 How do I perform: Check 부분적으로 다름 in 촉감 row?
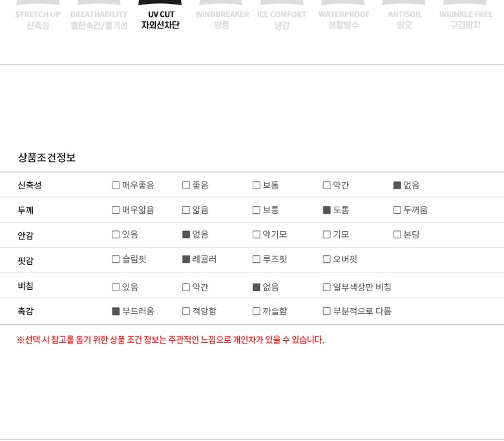[327, 311]
